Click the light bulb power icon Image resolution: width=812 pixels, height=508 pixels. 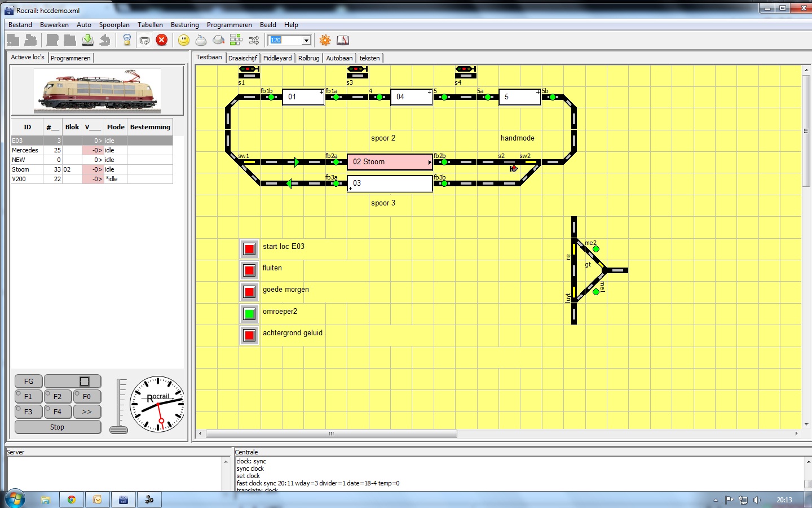(127, 40)
